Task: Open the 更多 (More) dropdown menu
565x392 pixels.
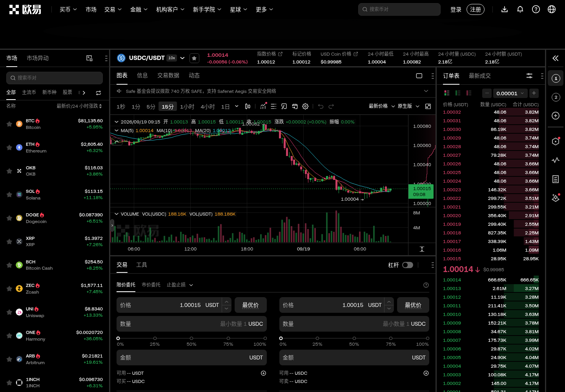Action: [x=264, y=9]
